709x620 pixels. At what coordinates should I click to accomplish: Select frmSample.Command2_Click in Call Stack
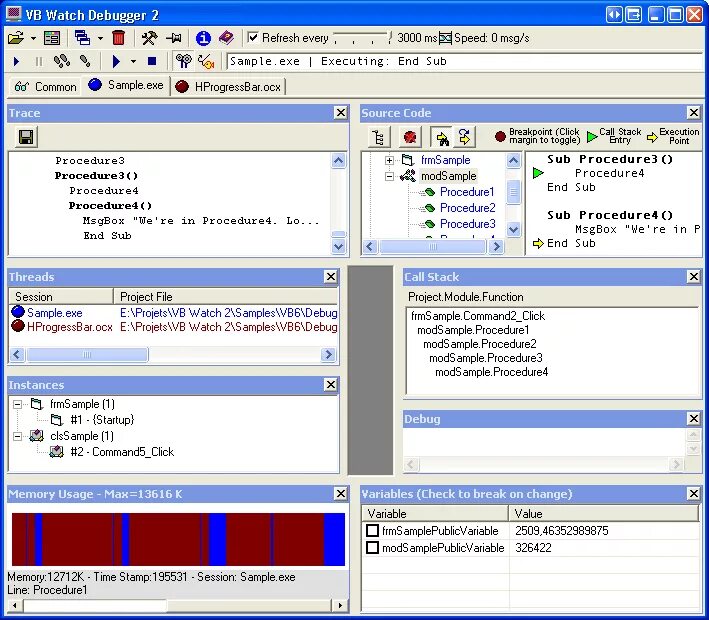click(x=478, y=316)
